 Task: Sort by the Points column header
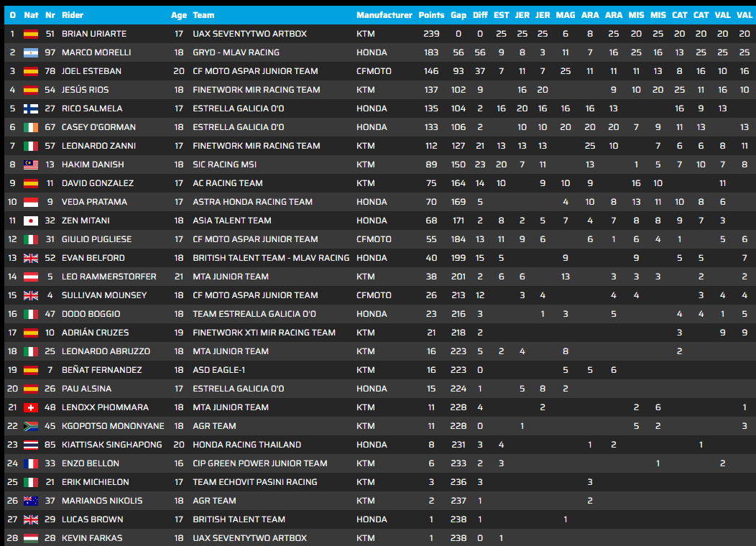[431, 15]
